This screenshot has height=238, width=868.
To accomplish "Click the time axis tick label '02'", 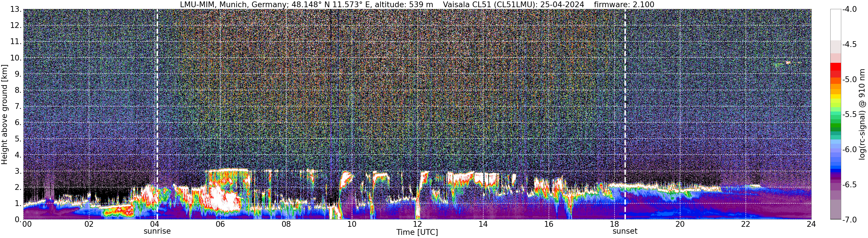I will pos(89,224).
